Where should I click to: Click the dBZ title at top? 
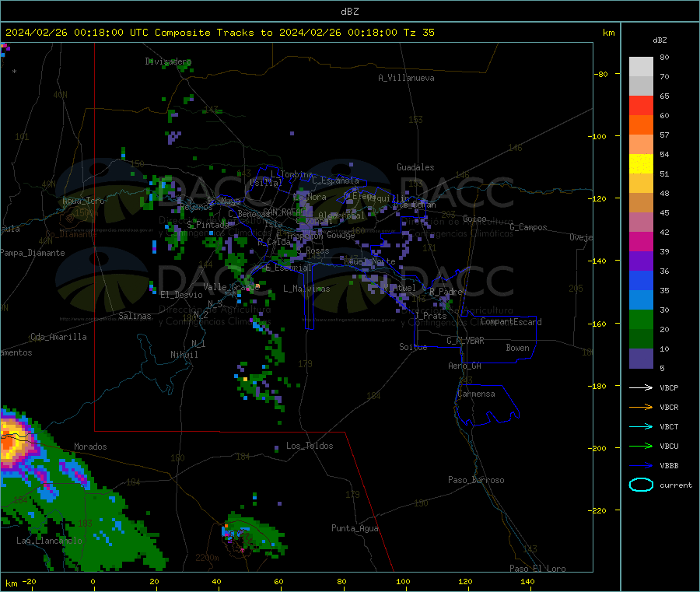tap(349, 12)
